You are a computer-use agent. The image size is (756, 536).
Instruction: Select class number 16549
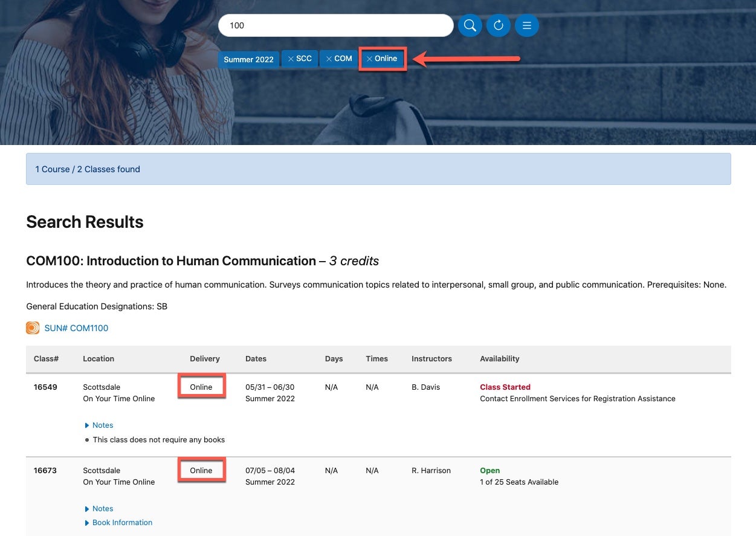45,387
